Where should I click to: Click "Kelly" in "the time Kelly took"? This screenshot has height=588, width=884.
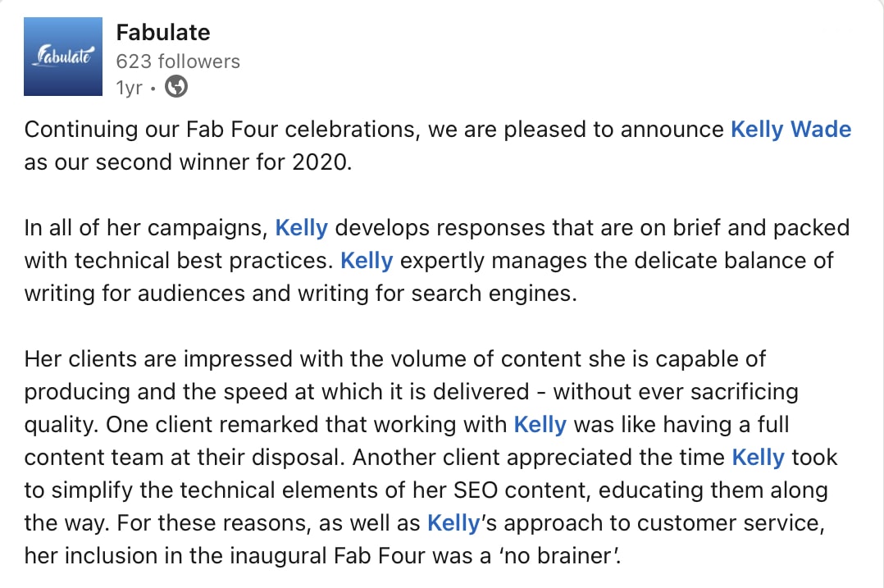tap(757, 457)
